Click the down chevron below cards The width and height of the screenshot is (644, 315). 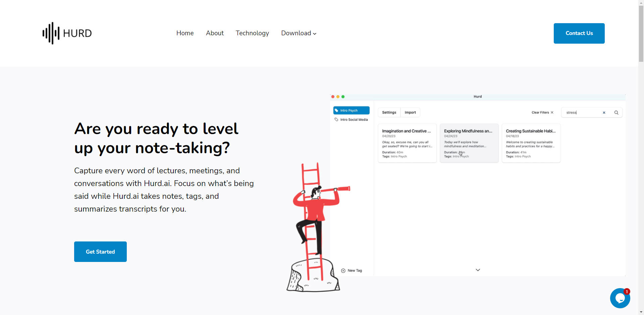(x=478, y=270)
